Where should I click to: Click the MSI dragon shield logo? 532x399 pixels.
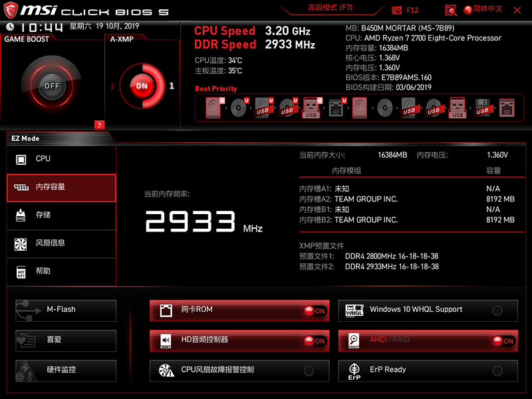click(x=11, y=10)
